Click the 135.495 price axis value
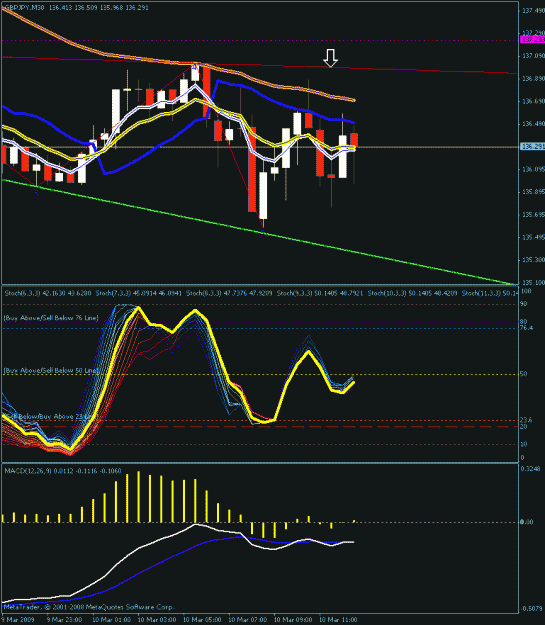Screen dimensions: 545x625 pyautogui.click(x=533, y=238)
